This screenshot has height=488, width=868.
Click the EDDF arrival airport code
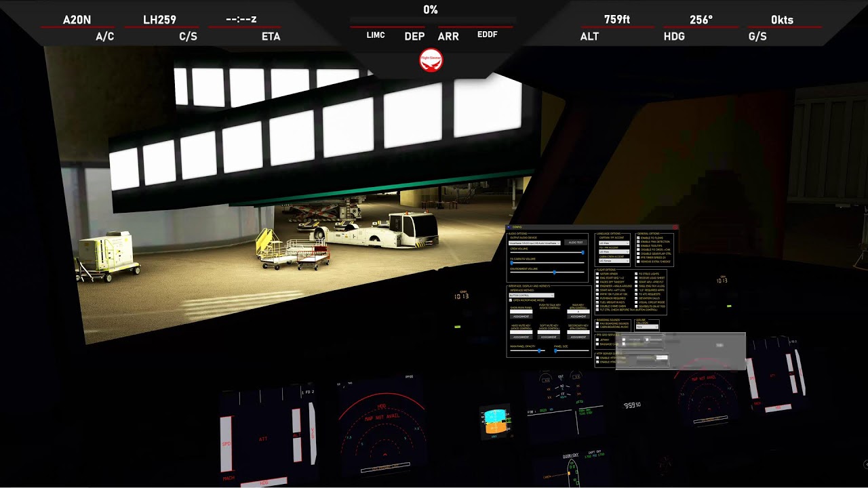point(487,34)
